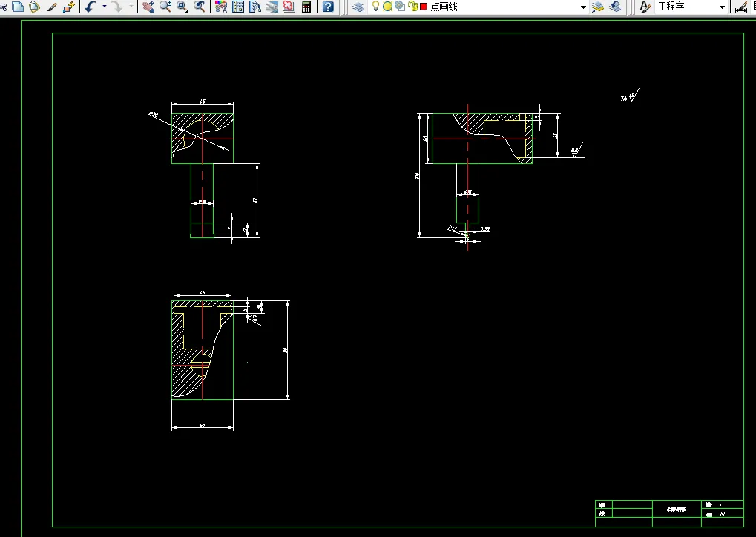Screen dimensions: 756x537
Task: Open the Text Style manager icon
Action: pyautogui.click(x=645, y=7)
